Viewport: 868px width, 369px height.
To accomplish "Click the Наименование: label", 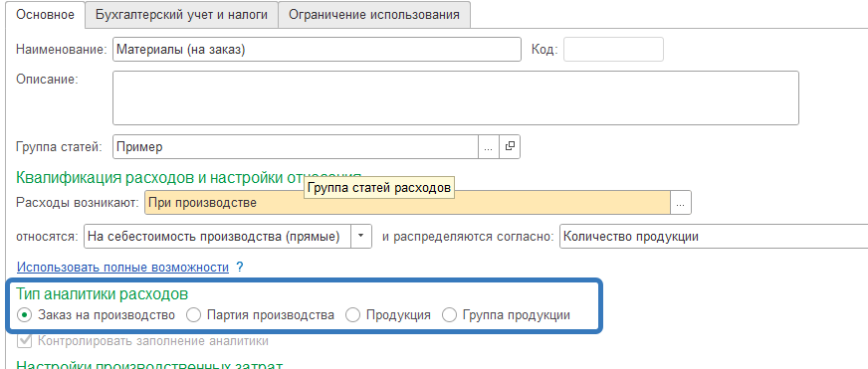I will 61,50.
